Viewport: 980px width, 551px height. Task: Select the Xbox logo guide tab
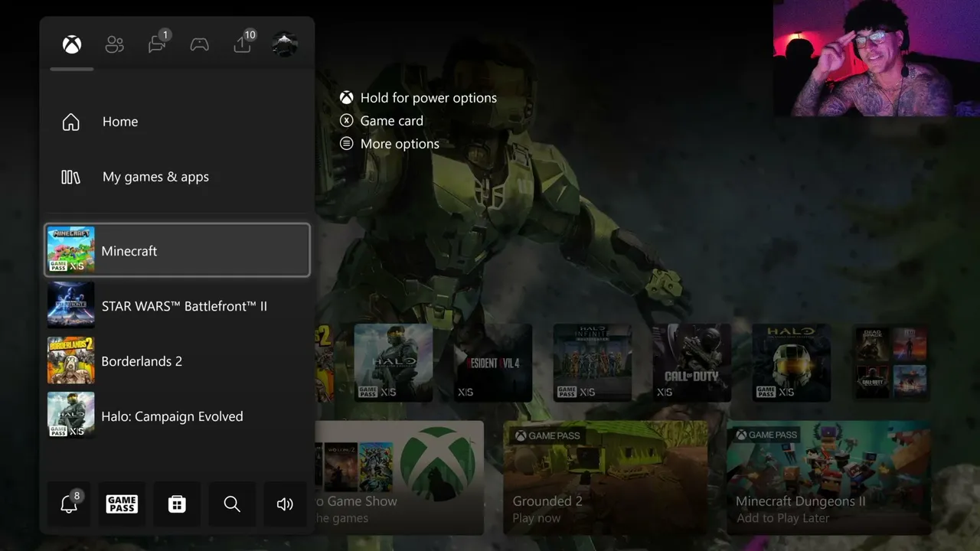click(72, 44)
